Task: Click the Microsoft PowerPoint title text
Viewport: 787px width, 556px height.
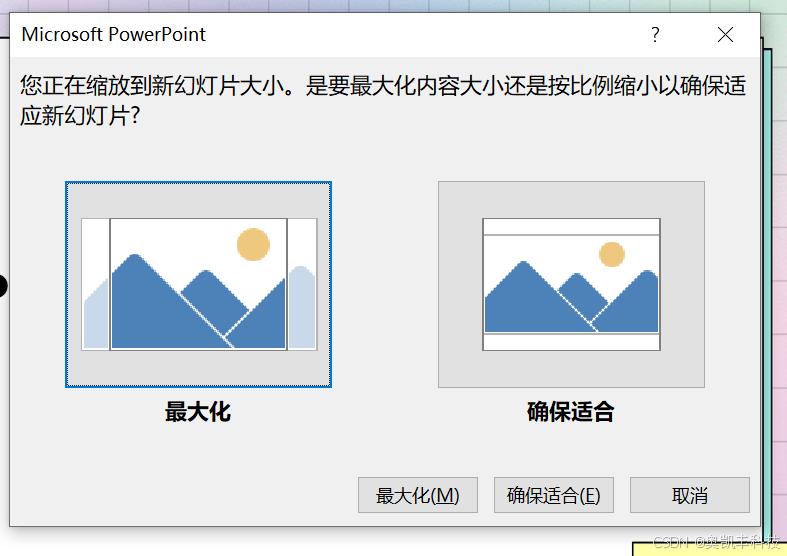Action: coord(113,35)
